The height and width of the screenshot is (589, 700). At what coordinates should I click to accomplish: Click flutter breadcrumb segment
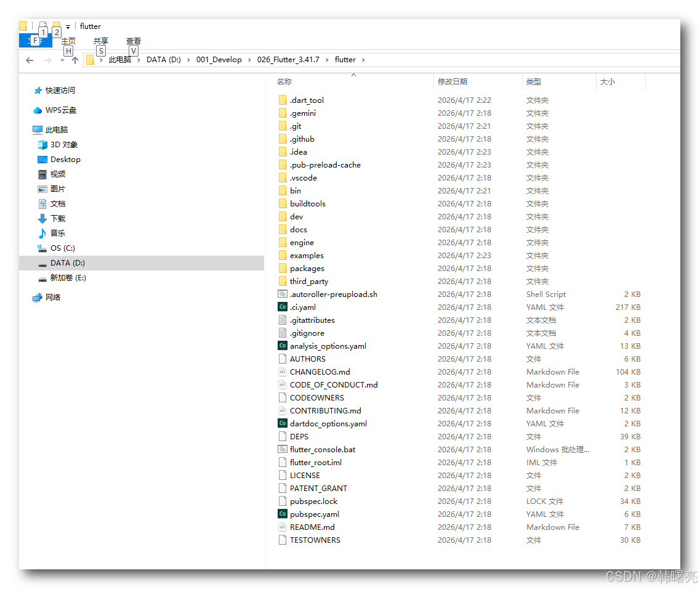[x=345, y=59]
